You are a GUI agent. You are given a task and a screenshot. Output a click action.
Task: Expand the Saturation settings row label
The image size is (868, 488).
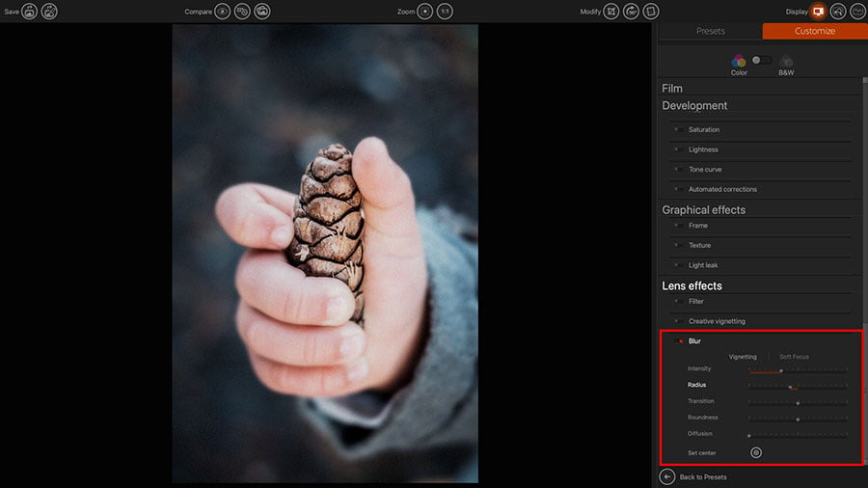tap(704, 129)
